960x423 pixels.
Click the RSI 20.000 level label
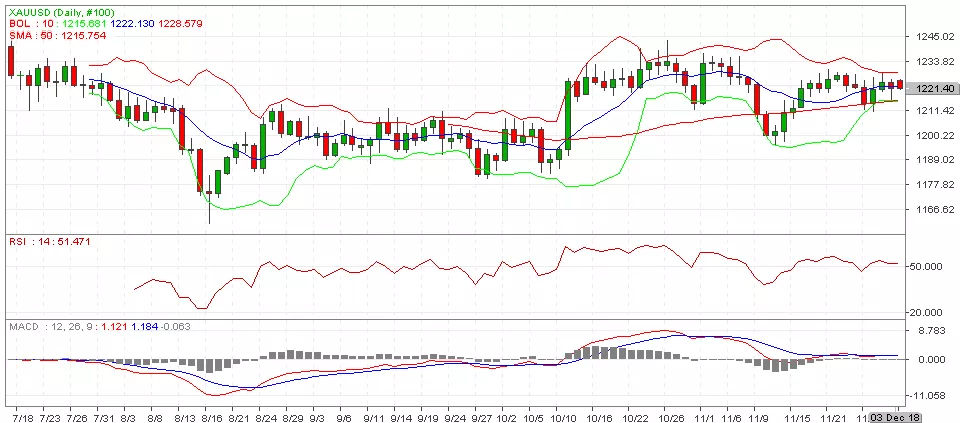pos(929,312)
